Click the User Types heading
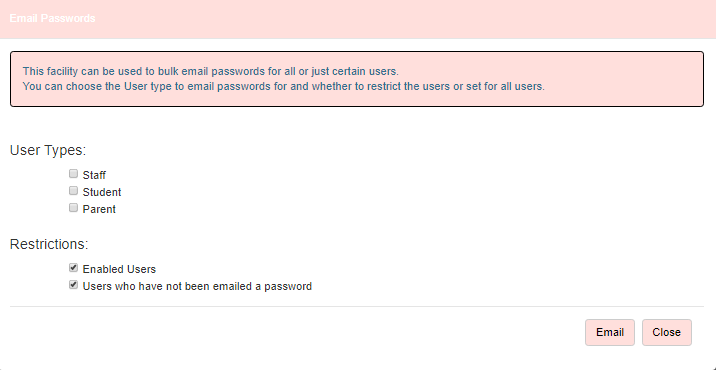The image size is (716, 370). (x=48, y=150)
